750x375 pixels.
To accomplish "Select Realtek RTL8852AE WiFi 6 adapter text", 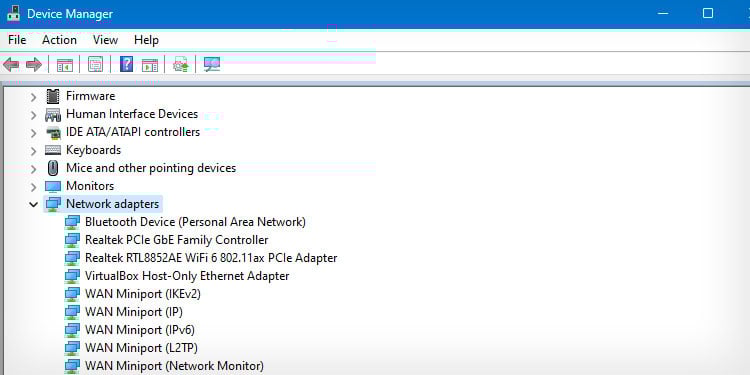I will (x=211, y=258).
